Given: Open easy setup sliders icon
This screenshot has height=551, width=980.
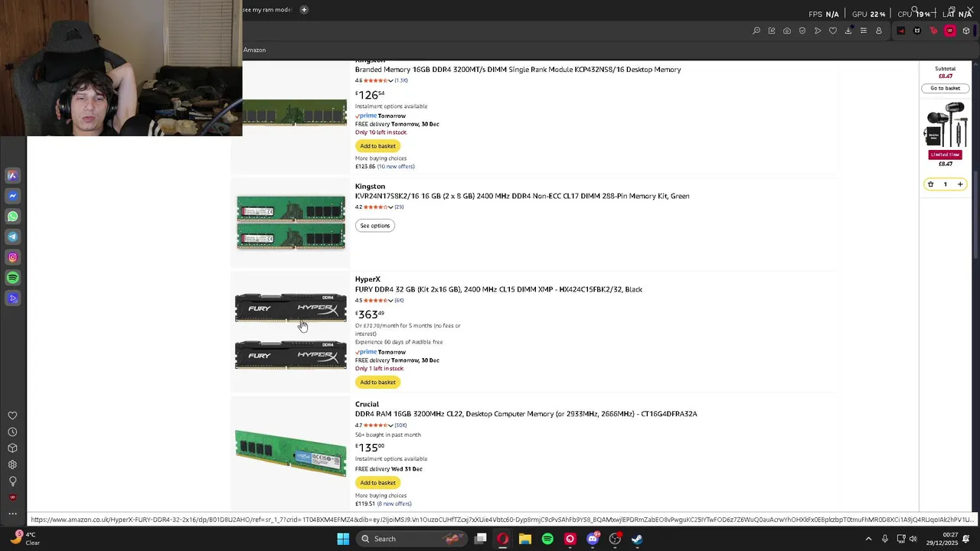Looking at the screenshot, I should 864,31.
